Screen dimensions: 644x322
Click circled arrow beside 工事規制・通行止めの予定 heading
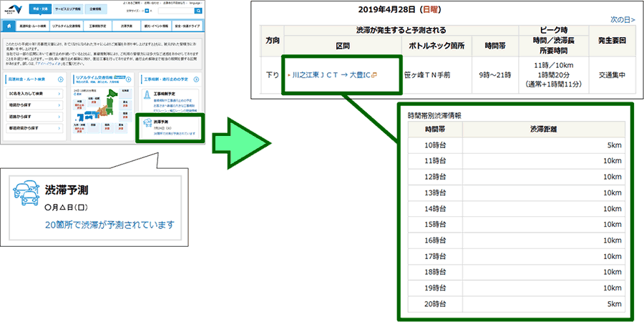pos(197,79)
